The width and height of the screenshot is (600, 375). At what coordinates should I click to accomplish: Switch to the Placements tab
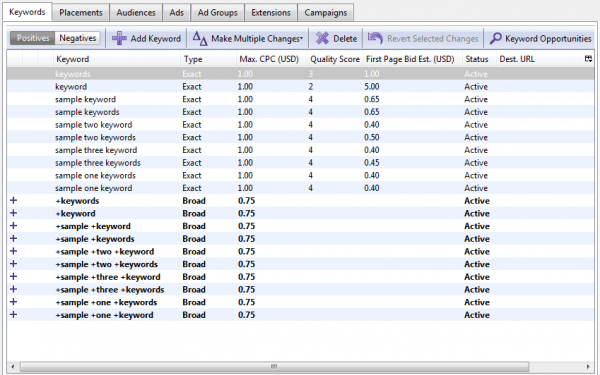81,13
